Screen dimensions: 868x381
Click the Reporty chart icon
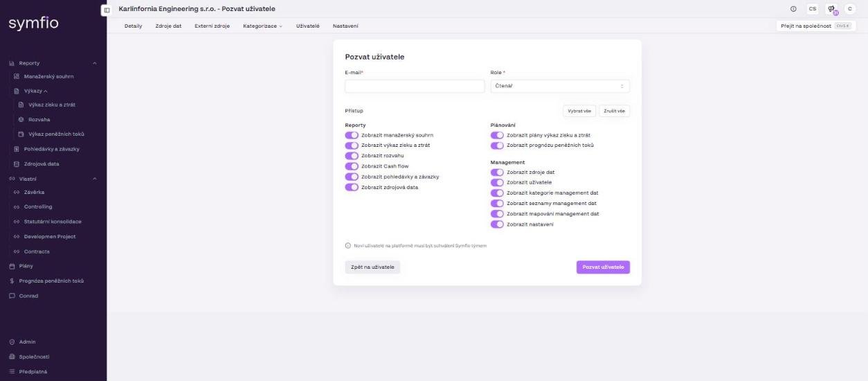point(12,63)
